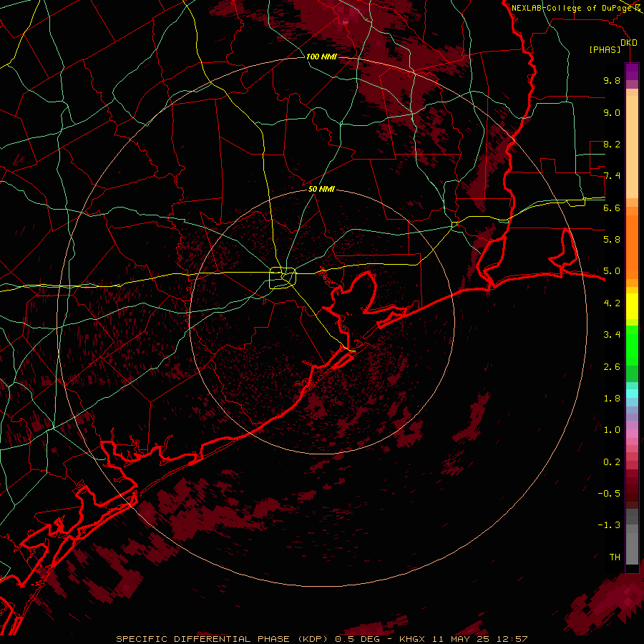Viewport: 644px width, 644px height.
Task: Click the 9.0 legend value
Action: tap(612, 112)
